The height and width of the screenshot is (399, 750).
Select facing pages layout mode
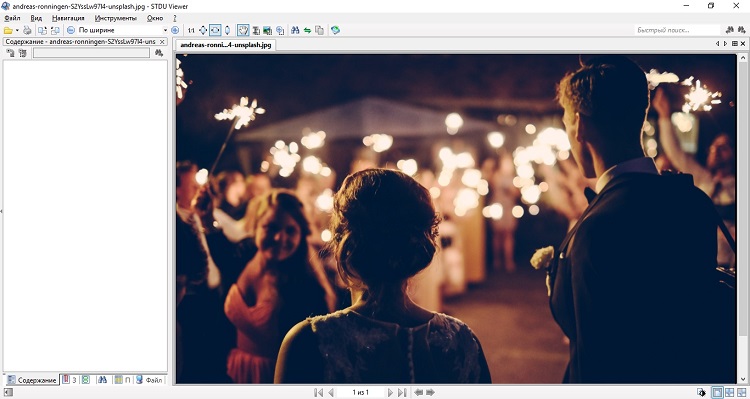(729, 393)
